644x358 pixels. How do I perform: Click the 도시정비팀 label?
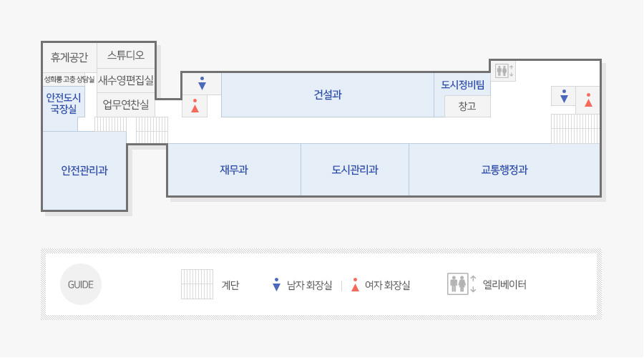click(463, 85)
